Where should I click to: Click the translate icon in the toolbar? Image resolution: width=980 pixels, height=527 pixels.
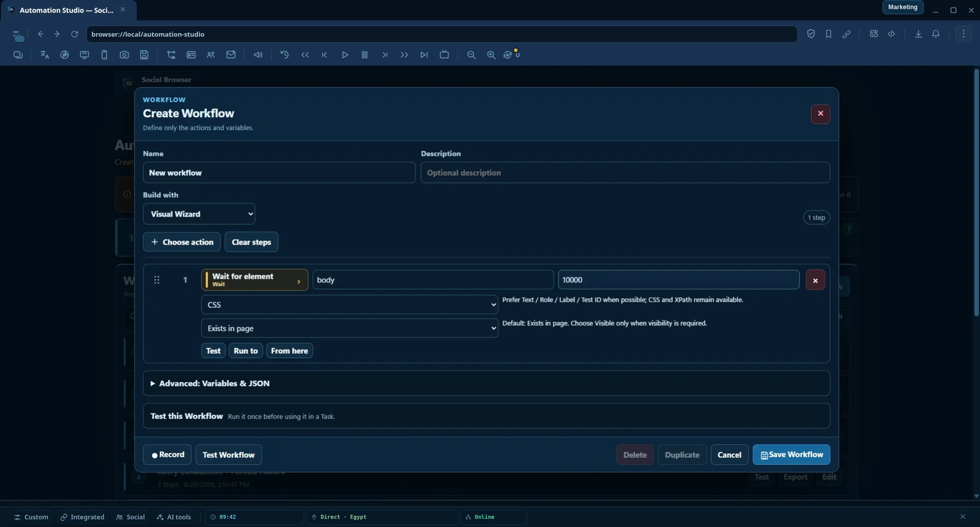point(44,55)
